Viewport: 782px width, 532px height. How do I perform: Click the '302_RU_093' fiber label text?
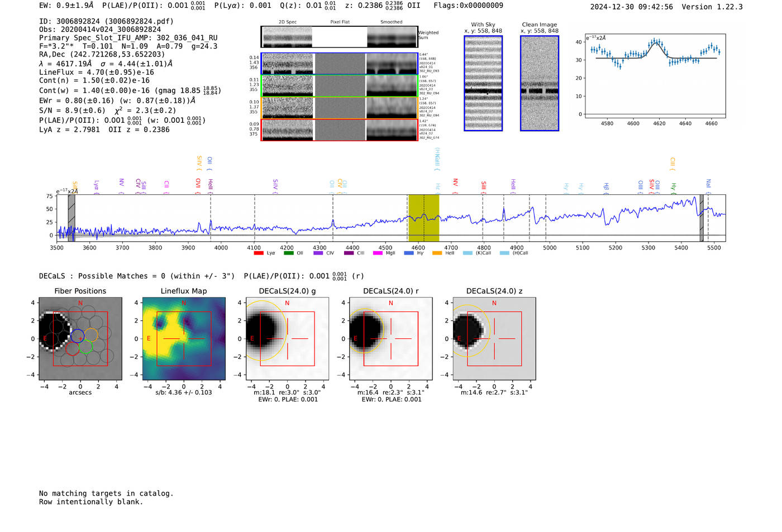pos(429,71)
